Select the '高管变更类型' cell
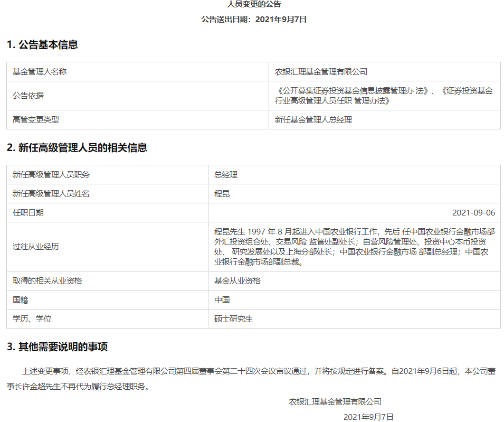This screenshot has width=504, height=422. click(x=138, y=120)
